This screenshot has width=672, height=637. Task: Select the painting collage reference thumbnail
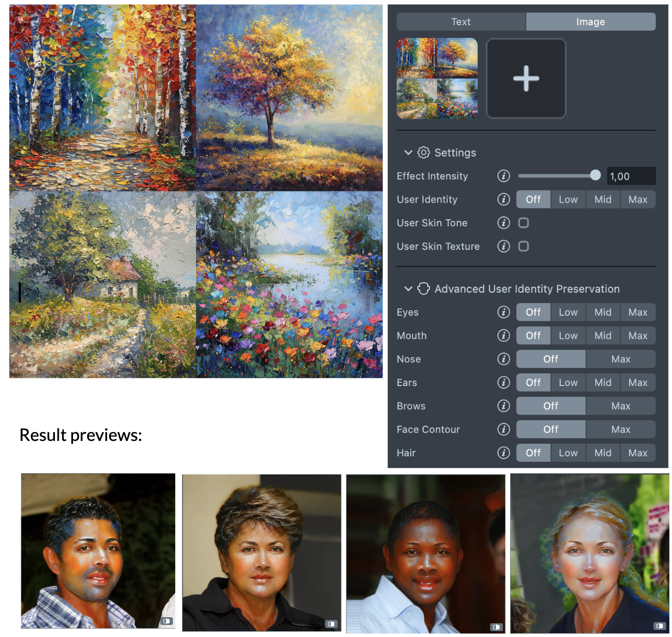pos(437,79)
